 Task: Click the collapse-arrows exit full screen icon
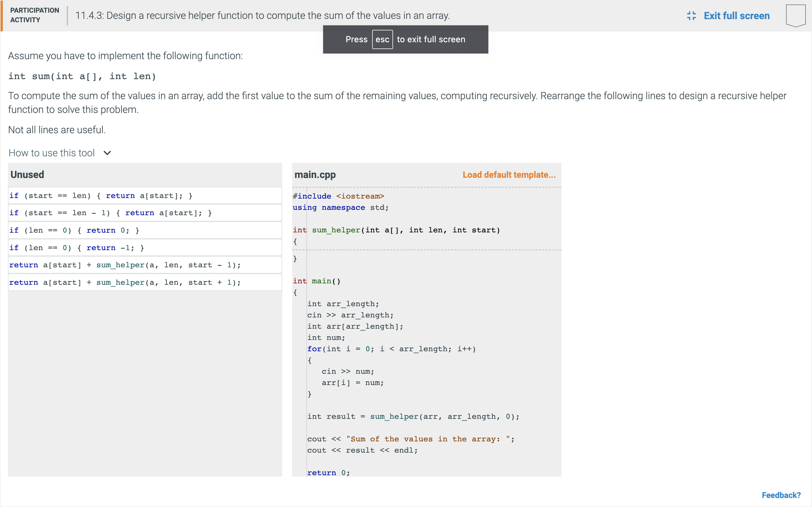click(x=692, y=15)
